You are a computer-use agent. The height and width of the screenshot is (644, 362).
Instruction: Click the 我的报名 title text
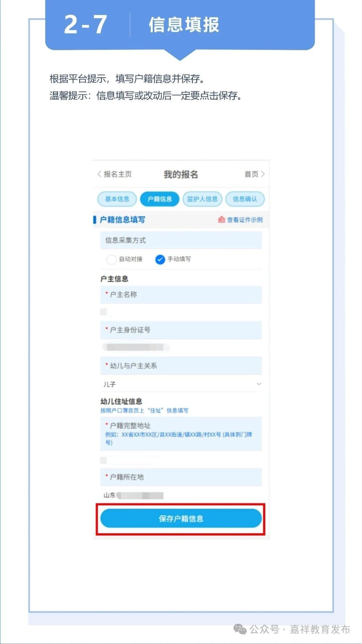click(x=181, y=174)
